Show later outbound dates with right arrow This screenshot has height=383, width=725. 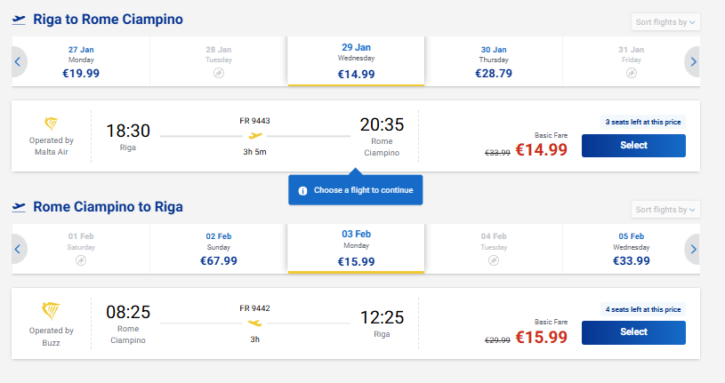693,62
